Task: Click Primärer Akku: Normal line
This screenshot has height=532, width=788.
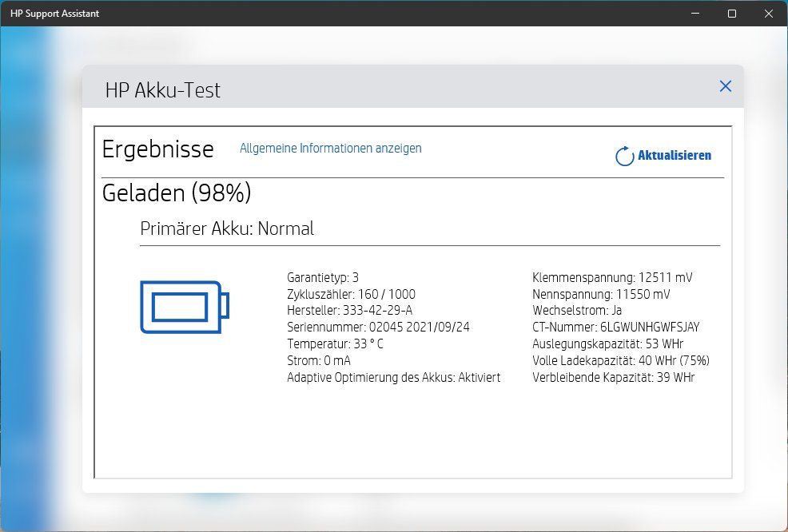Action: (x=227, y=228)
